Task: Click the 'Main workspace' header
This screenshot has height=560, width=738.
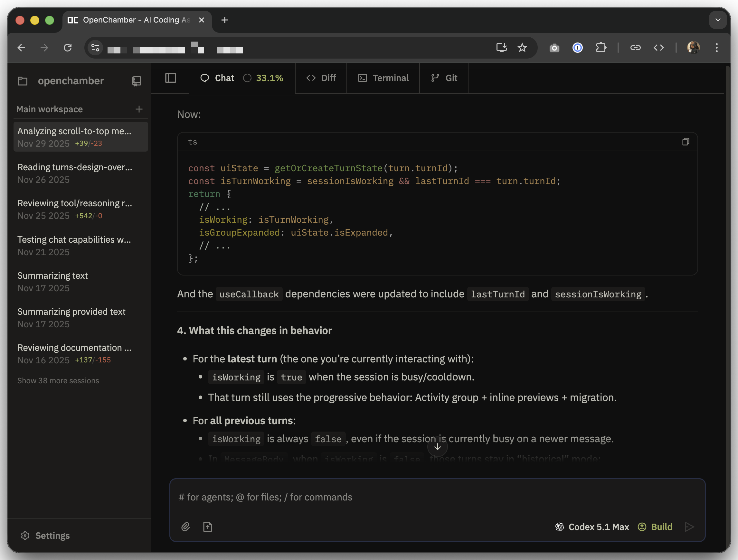Action: click(x=49, y=109)
